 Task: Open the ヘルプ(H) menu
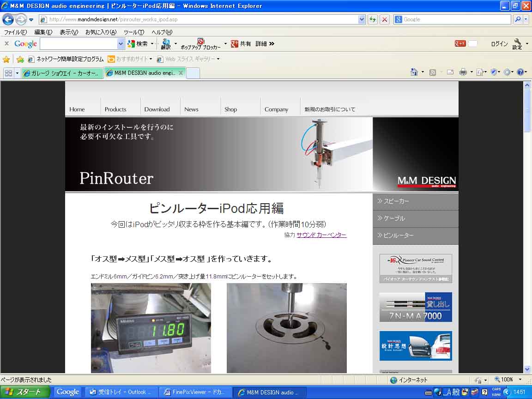[162, 32]
